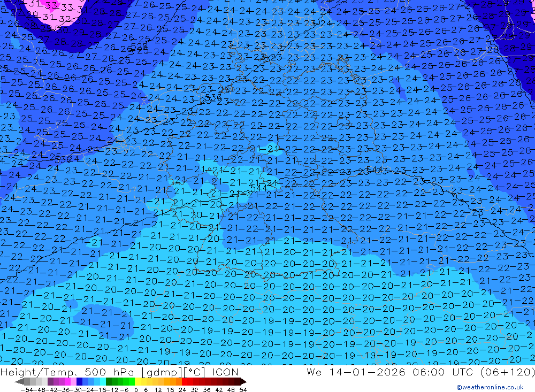This screenshot has height=392, width=535.
Task: Click the -24 value on temperature scale
Action: coord(88,390)
